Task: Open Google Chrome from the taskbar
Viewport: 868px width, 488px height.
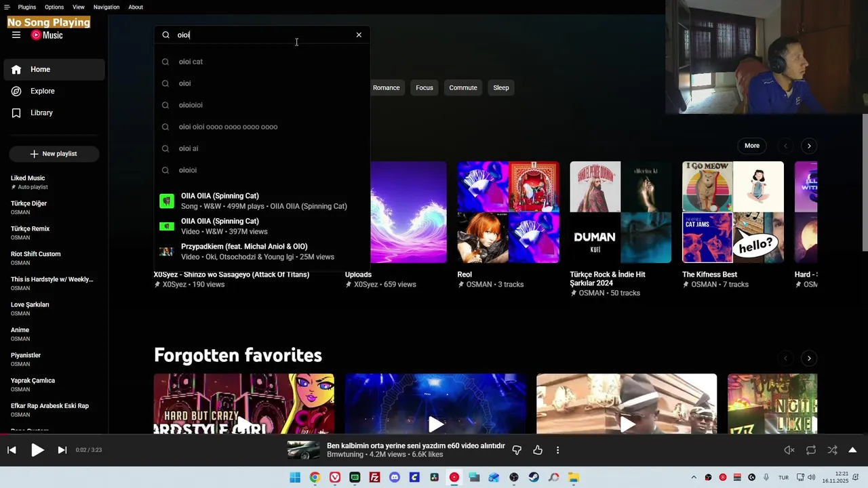Action: pyautogui.click(x=315, y=477)
